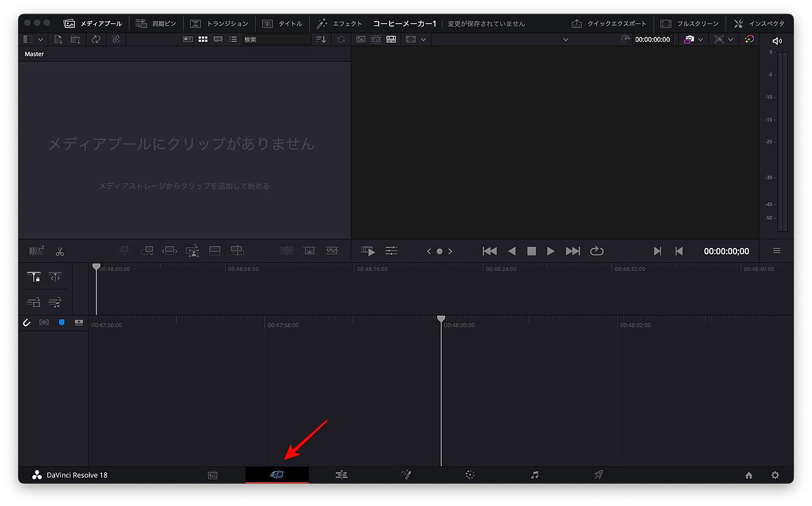Click the Split Clips scissors icon

pyautogui.click(x=60, y=251)
